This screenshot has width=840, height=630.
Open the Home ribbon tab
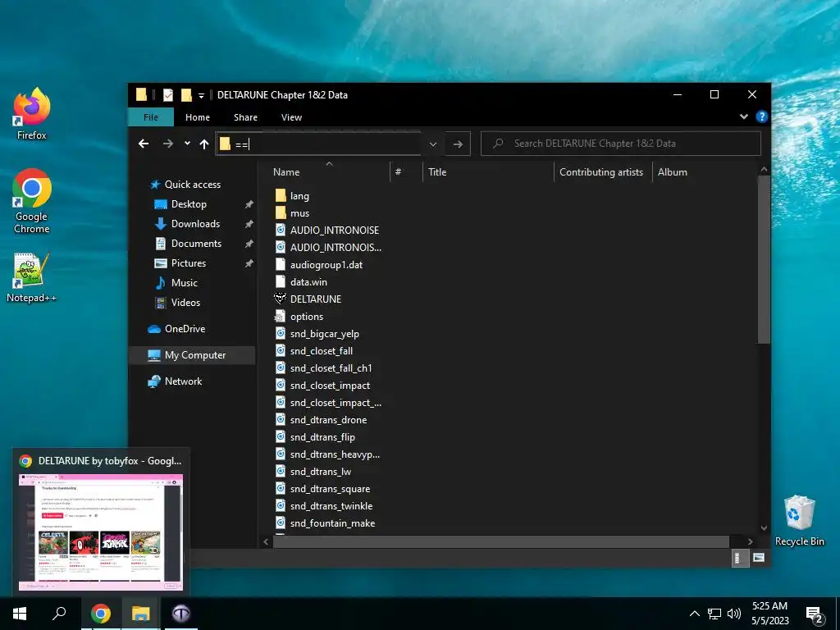coord(198,117)
